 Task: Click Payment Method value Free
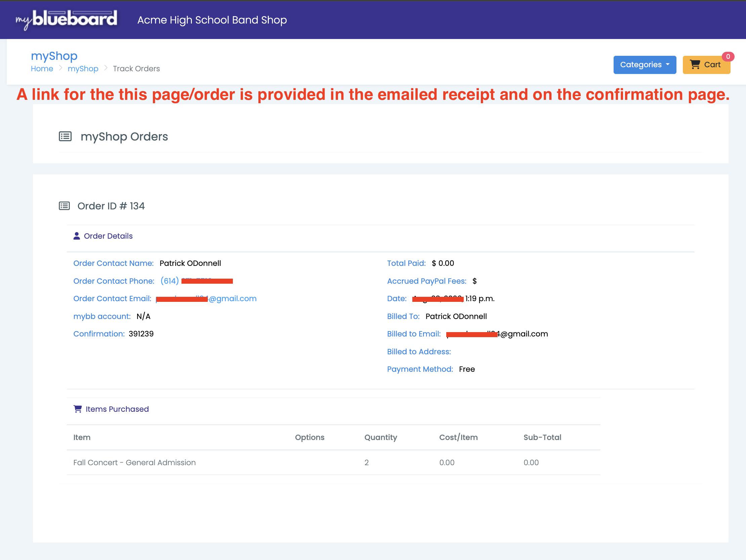(x=467, y=369)
